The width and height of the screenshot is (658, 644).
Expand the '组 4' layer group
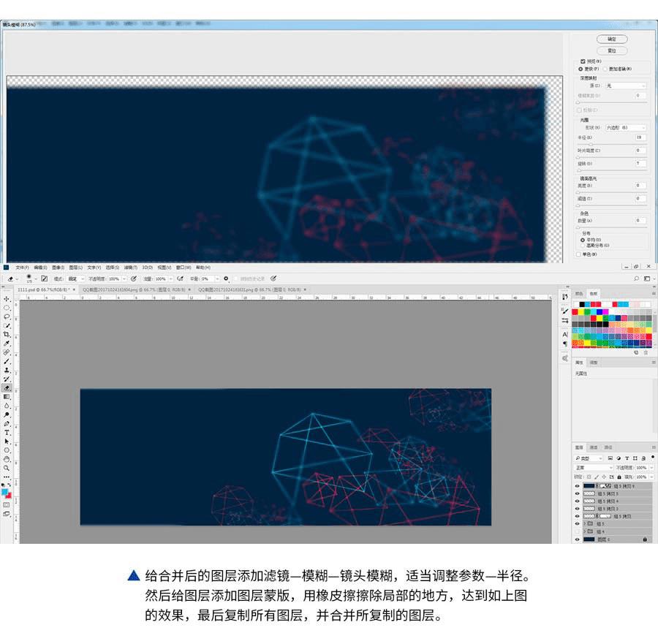(585, 531)
